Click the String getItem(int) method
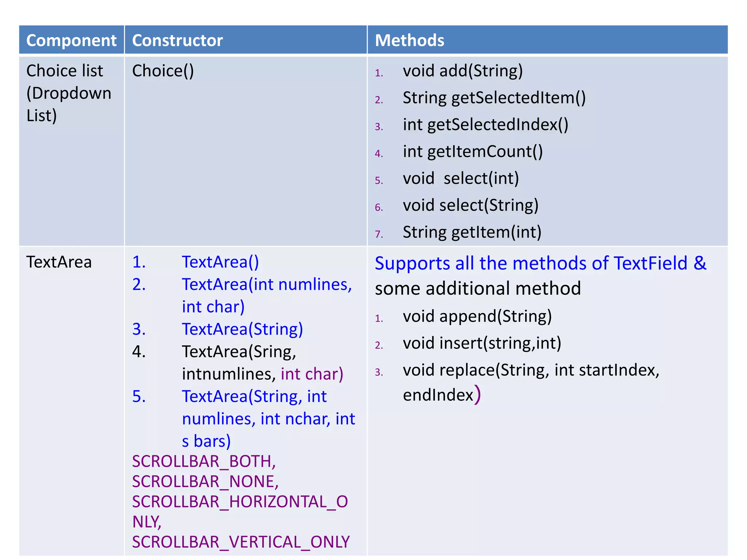This screenshot has height=560, width=747. (472, 232)
